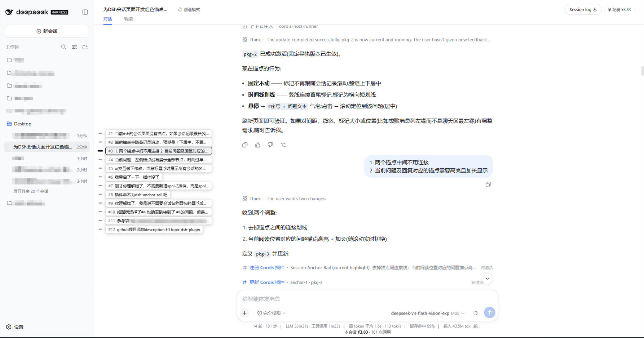The width and height of the screenshot is (644, 338).
Task: Expand remaining 20 sessions link
Action: click(x=31, y=191)
